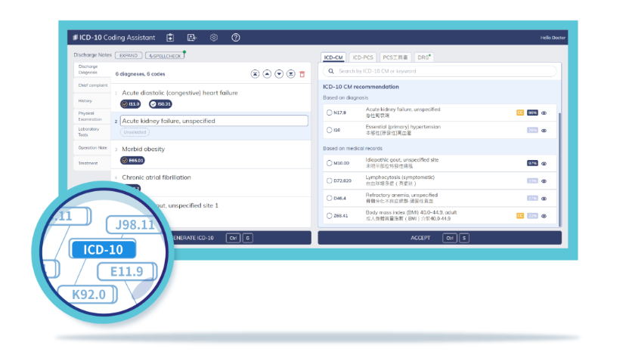Click the Unselected chip under Acute kidney failure

(135, 132)
